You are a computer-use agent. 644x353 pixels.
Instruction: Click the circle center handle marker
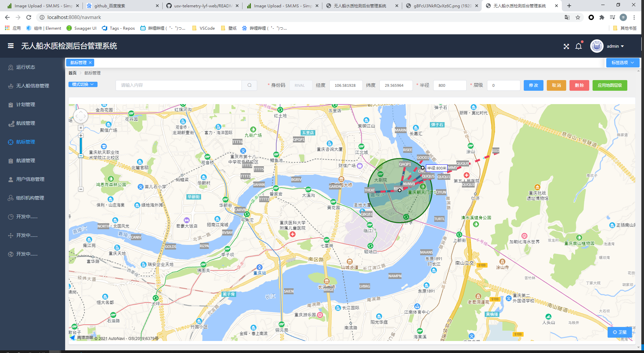(x=399, y=190)
